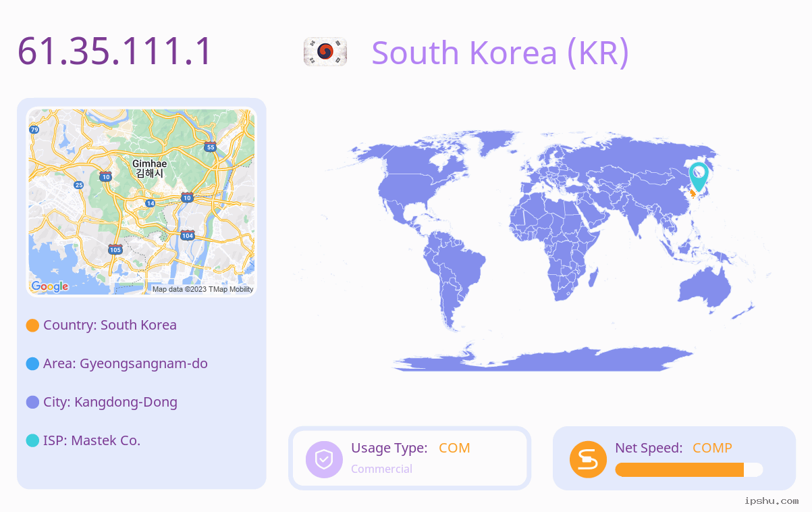The height and width of the screenshot is (512, 812).
Task: Click the blue dot next to Area
Action: tap(32, 364)
